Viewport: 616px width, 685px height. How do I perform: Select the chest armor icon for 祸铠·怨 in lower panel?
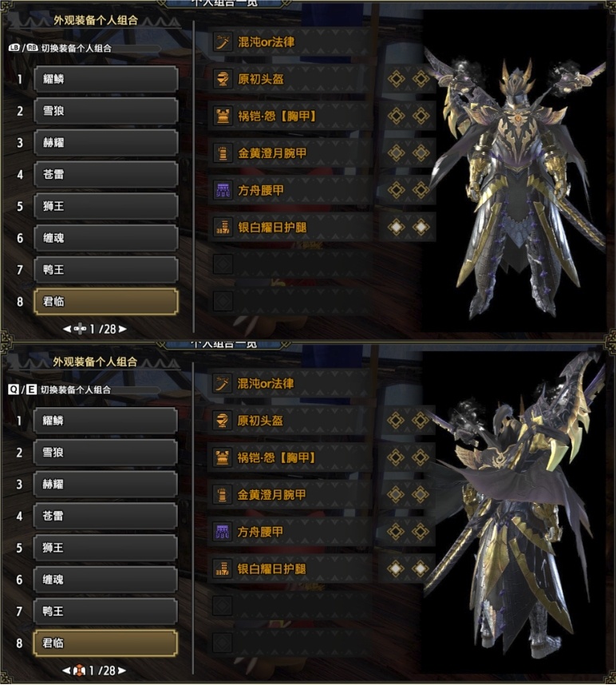tap(222, 457)
